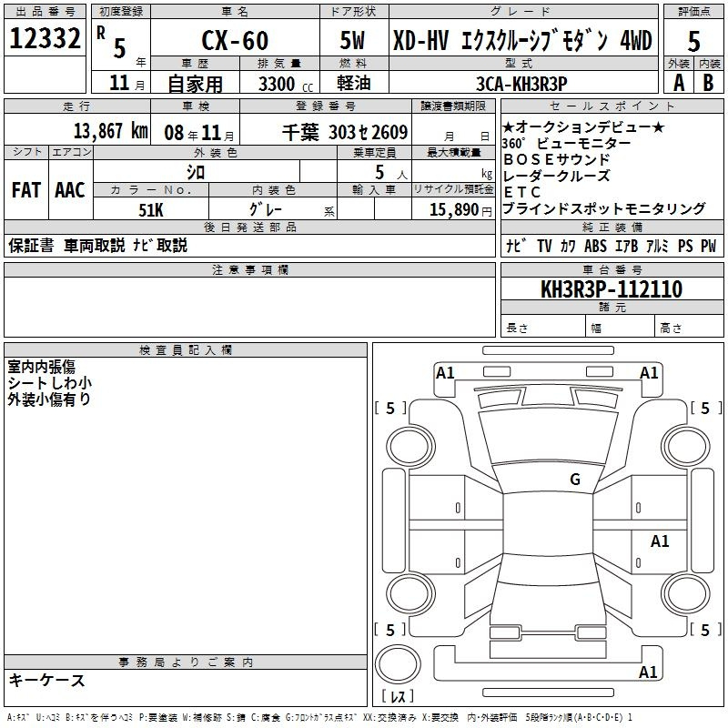Select the ブラインドスポットモニタリング sales point
The image size is (728, 728).
pos(604,208)
